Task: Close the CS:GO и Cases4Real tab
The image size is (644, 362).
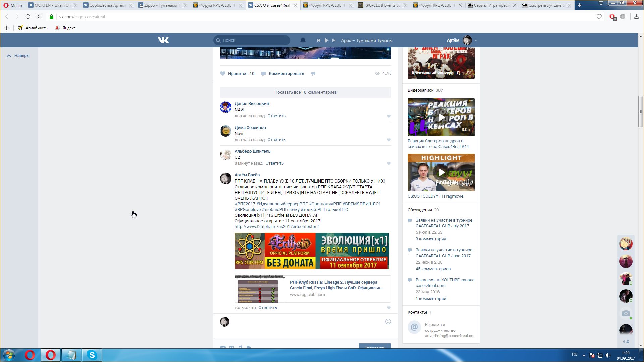Action: pos(295,5)
